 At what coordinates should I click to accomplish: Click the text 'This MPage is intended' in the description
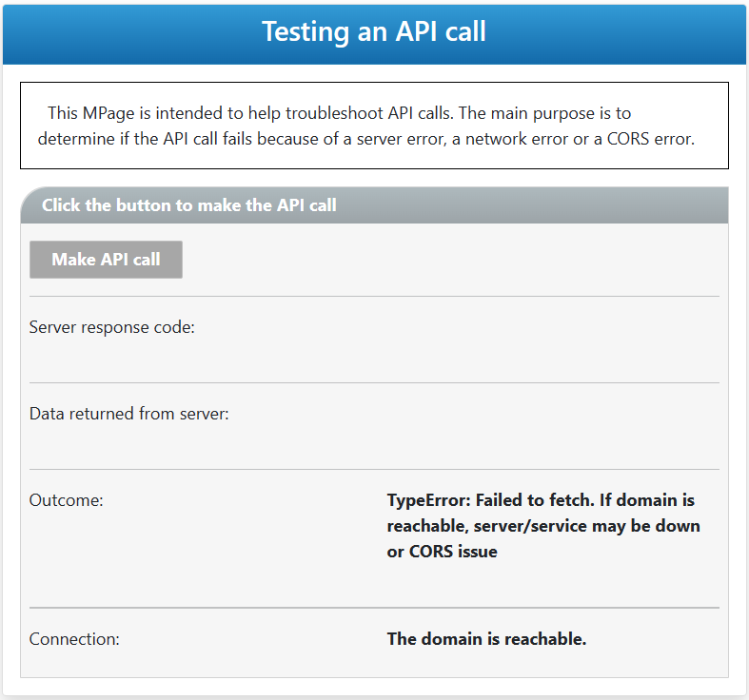tap(136, 113)
